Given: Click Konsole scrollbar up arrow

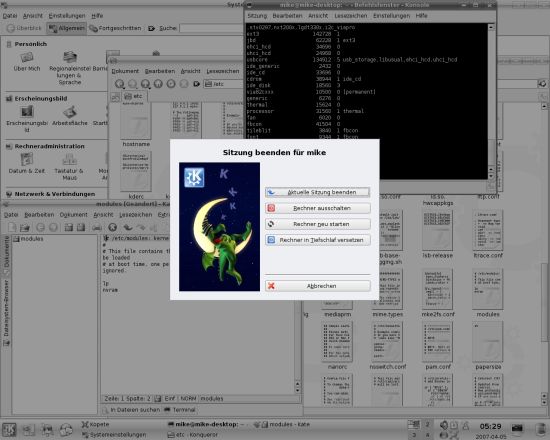Looking at the screenshot, I should tap(491, 27).
